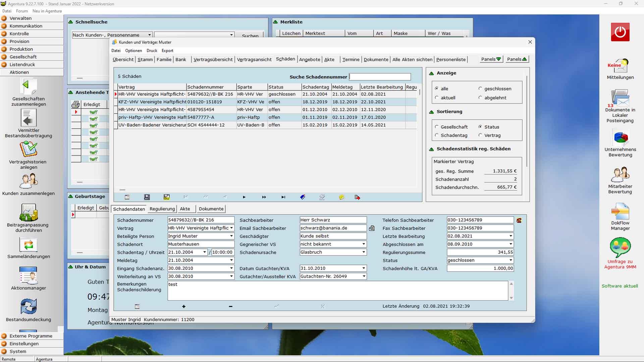The height and width of the screenshot is (362, 644).
Task: Click the plus button to add Schaden
Action: [183, 306]
